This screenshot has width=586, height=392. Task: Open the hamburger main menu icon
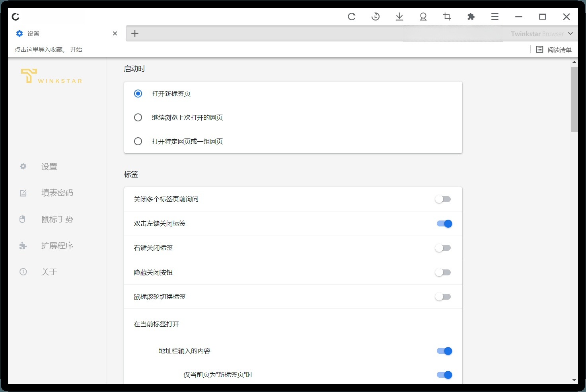pos(495,17)
